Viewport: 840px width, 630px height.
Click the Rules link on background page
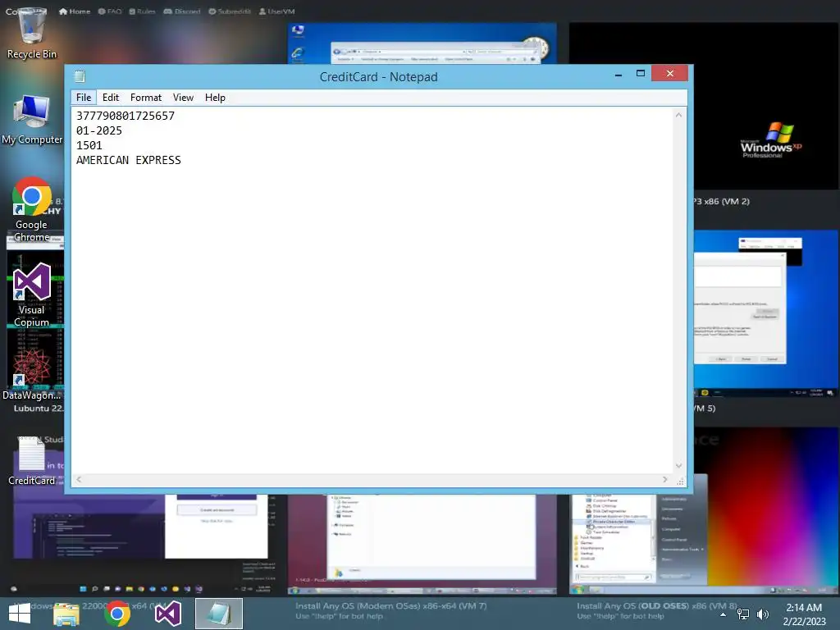point(142,11)
